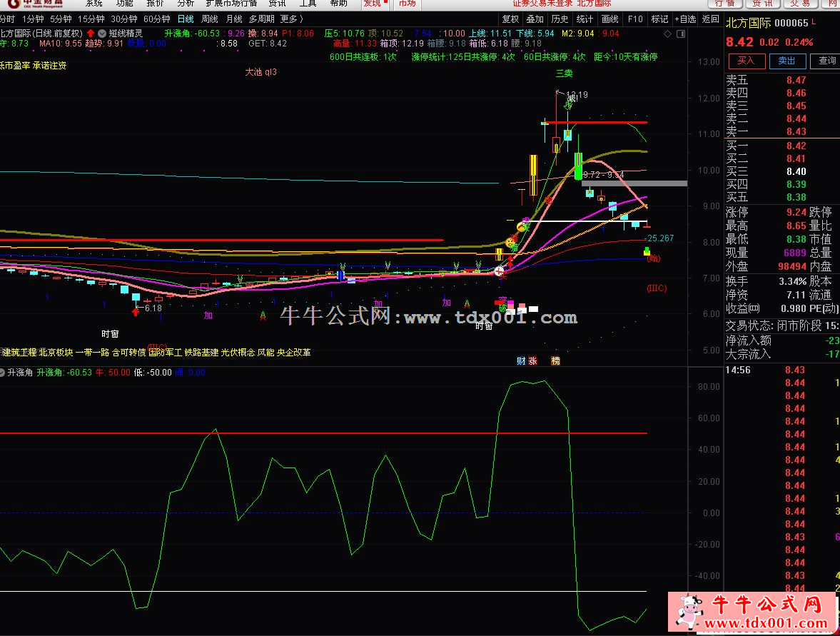Image resolution: width=840 pixels, height=636 pixels.
Task: Click the 统计 statistics button
Action: pos(585,19)
